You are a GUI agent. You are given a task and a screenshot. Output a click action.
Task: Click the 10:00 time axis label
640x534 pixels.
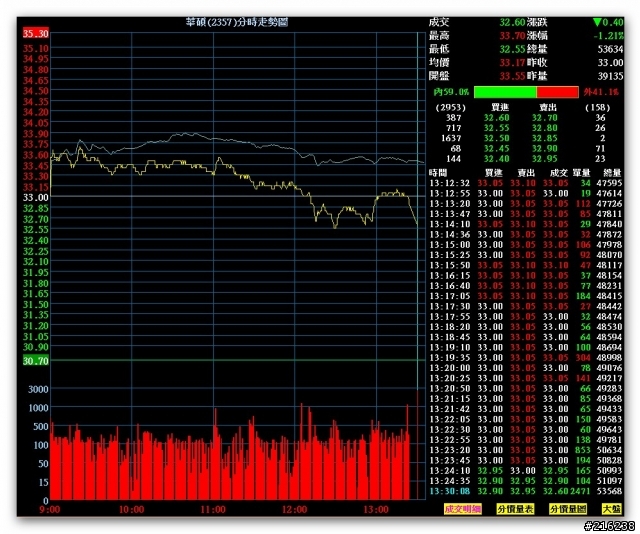point(131,510)
